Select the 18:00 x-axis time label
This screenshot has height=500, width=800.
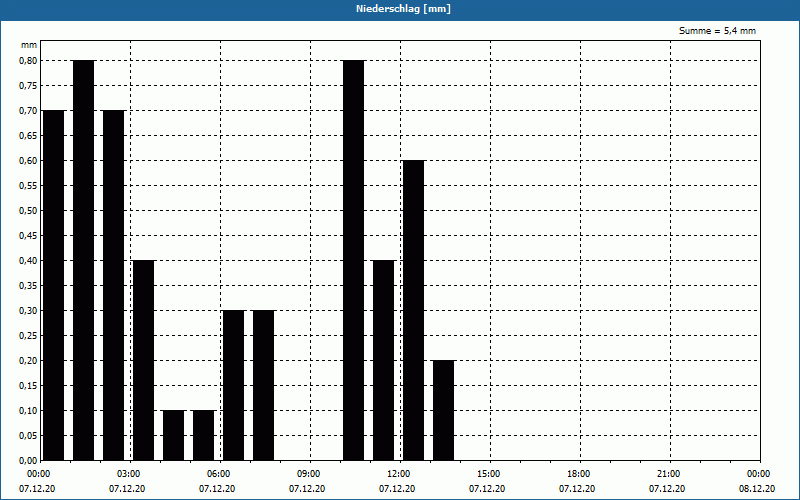[578, 474]
